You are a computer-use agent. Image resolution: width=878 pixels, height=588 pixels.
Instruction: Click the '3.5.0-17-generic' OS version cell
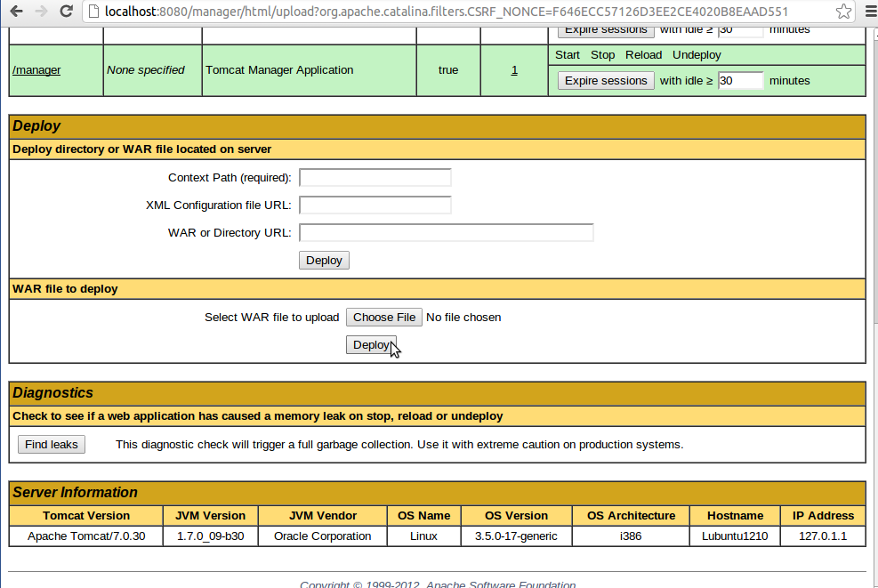(x=516, y=536)
